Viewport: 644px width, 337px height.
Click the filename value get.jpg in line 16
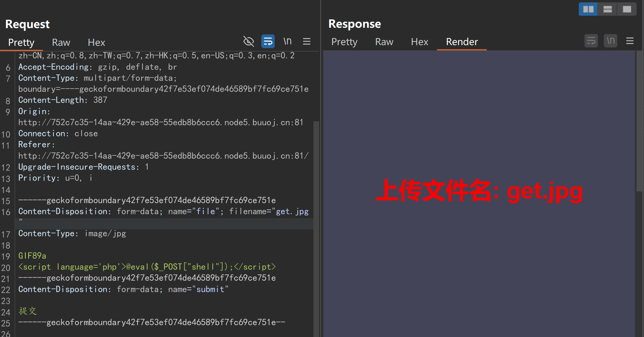(x=292, y=211)
